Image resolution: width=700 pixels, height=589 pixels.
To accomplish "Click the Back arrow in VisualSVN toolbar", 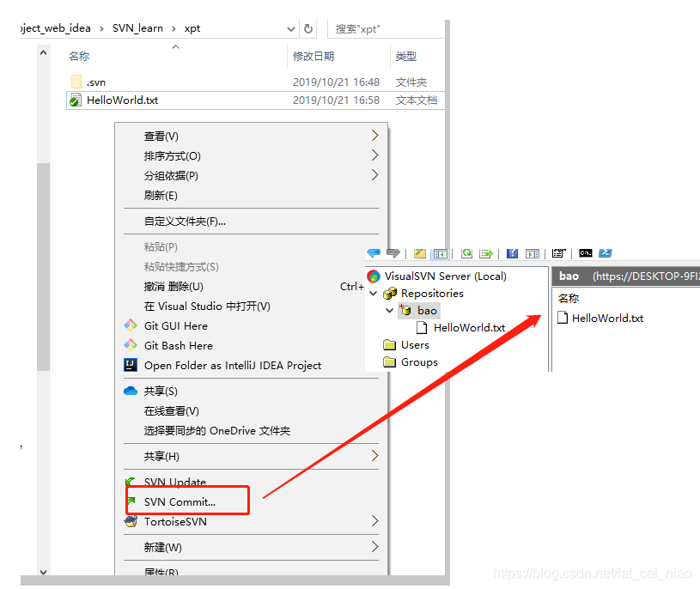I will [374, 253].
